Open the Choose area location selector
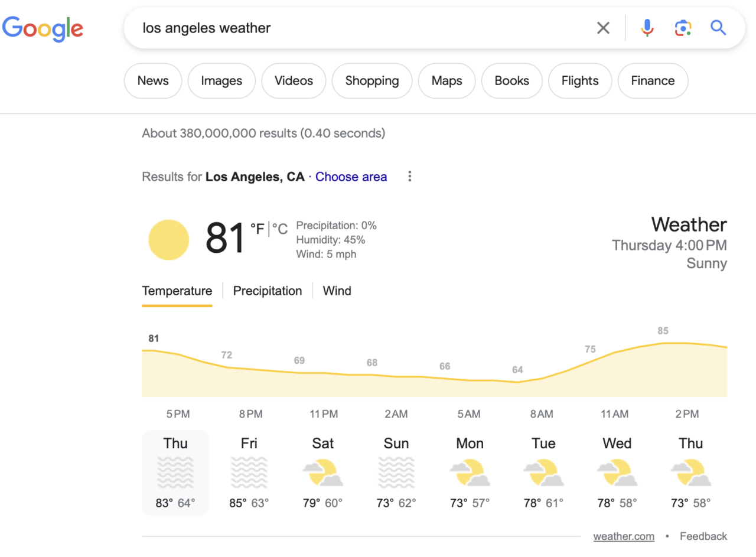Screen dimensions: 756x557 coord(351,177)
